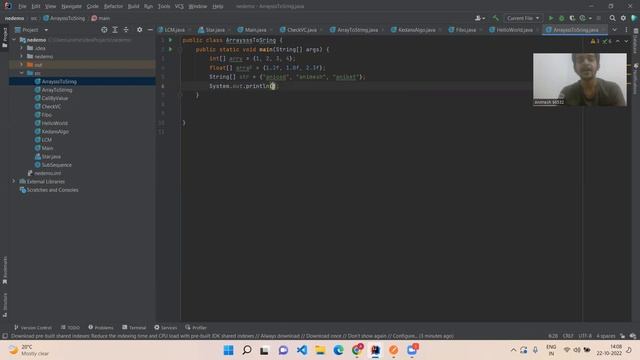Viewport: 640px width, 360px height.
Task: Click 4 spaces indent setting in status bar
Action: 606,336
